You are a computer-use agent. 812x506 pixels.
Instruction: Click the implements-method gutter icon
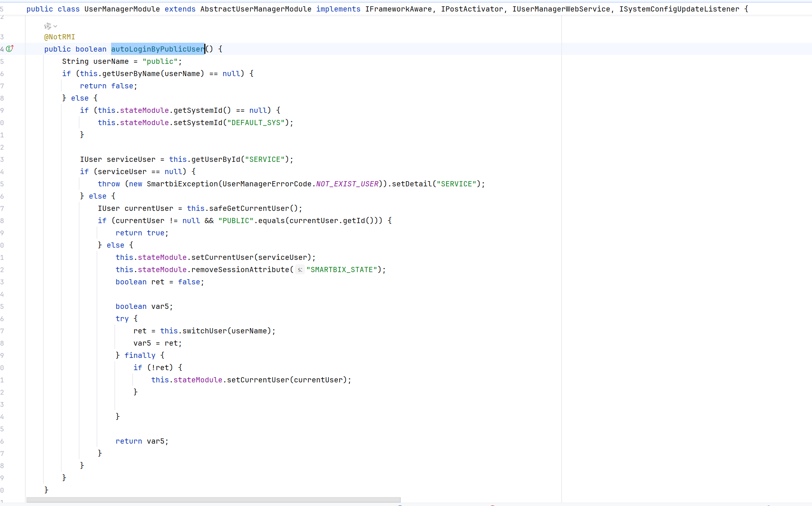[x=10, y=49]
